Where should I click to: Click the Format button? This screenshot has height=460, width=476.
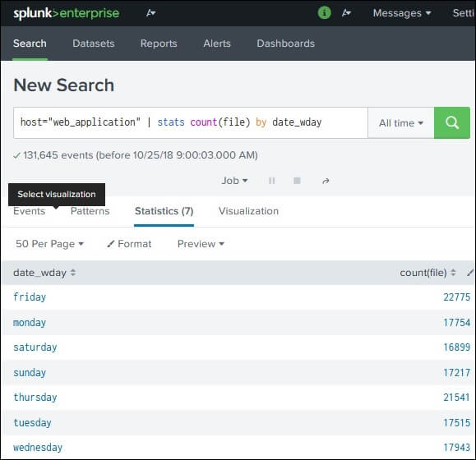129,244
